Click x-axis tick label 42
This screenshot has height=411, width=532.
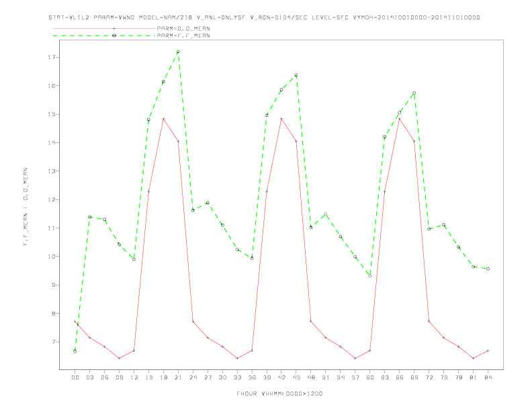tap(281, 377)
